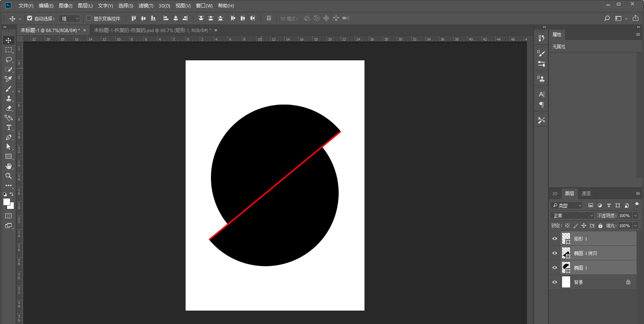Click the 属性 panel tab
Viewport: 644px width, 324px height.
(557, 34)
